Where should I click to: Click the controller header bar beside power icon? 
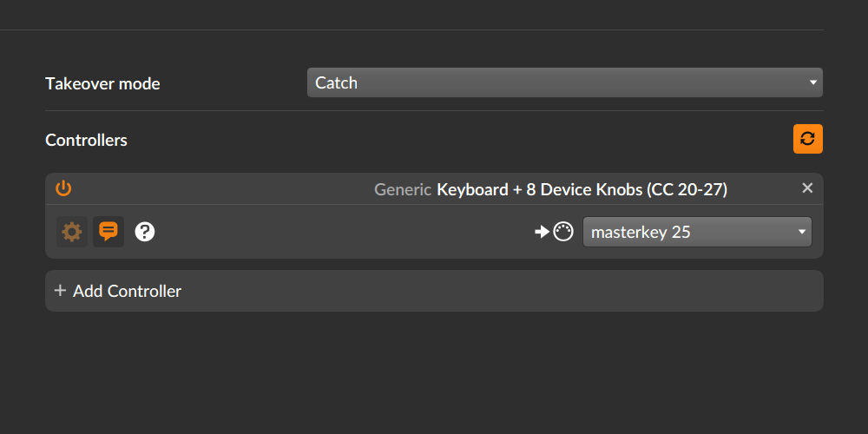(x=221, y=188)
